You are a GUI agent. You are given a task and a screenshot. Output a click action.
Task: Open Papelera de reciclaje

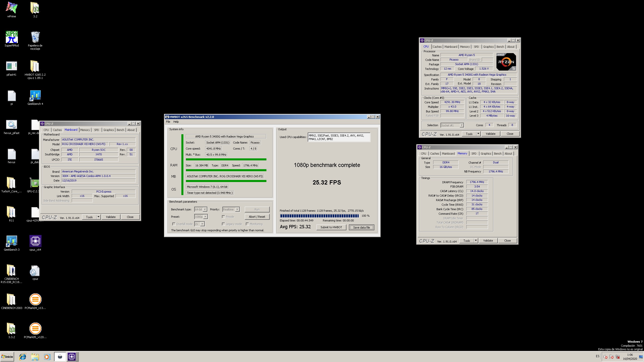pyautogui.click(x=35, y=40)
